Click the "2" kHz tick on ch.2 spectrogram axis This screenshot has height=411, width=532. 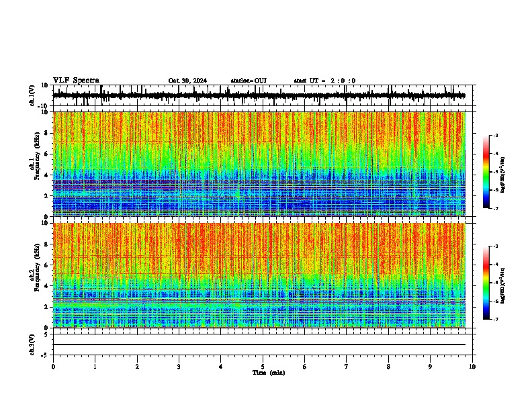point(46,307)
